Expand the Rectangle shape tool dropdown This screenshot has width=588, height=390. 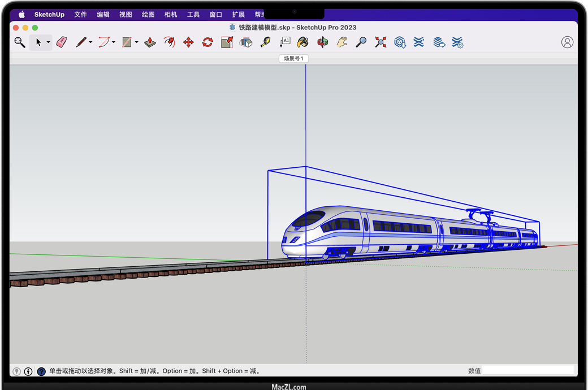[136, 42]
